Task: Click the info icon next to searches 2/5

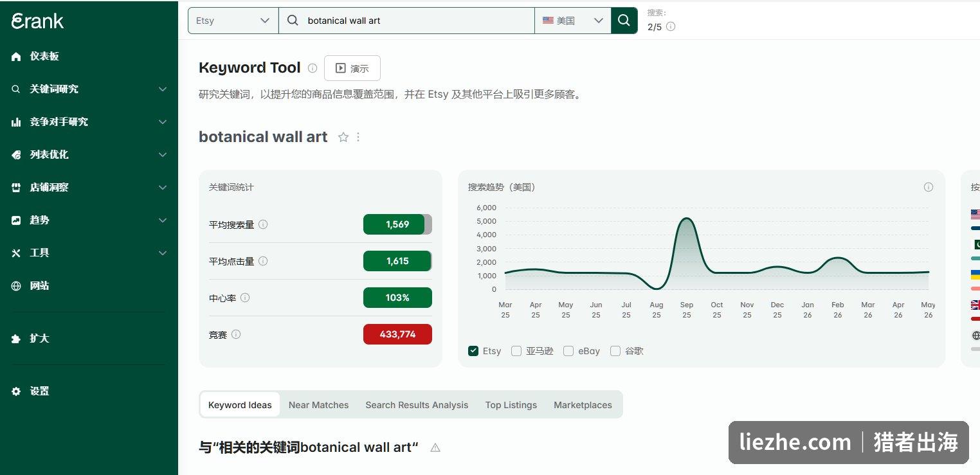Action: [671, 27]
